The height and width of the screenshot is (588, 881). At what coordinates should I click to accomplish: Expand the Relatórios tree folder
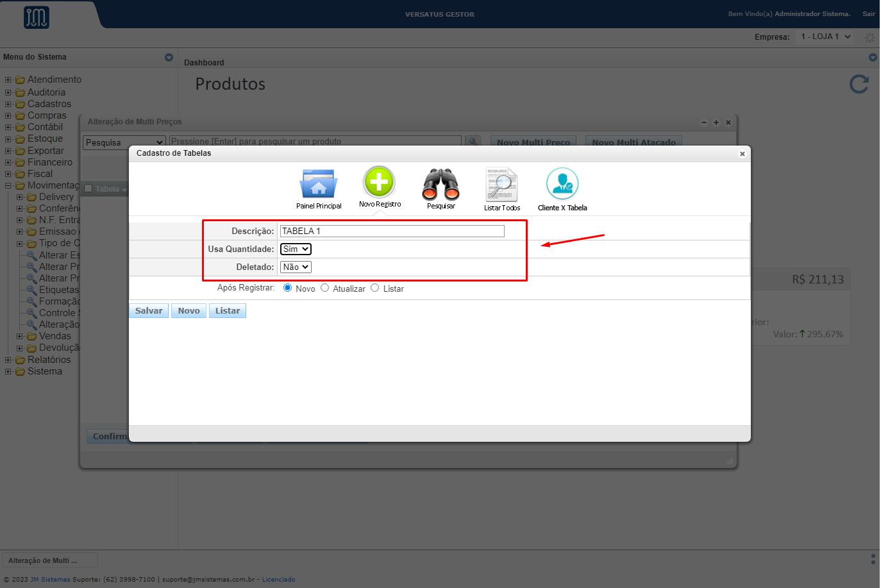point(8,360)
